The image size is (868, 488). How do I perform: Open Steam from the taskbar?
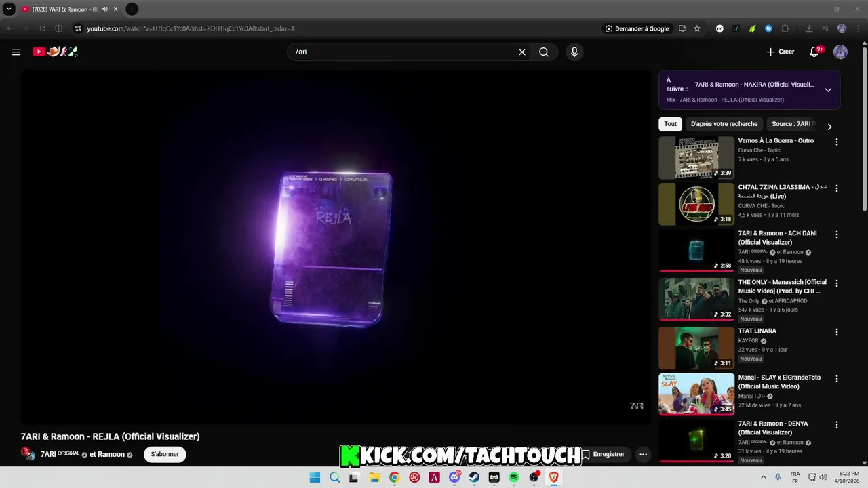tap(474, 477)
